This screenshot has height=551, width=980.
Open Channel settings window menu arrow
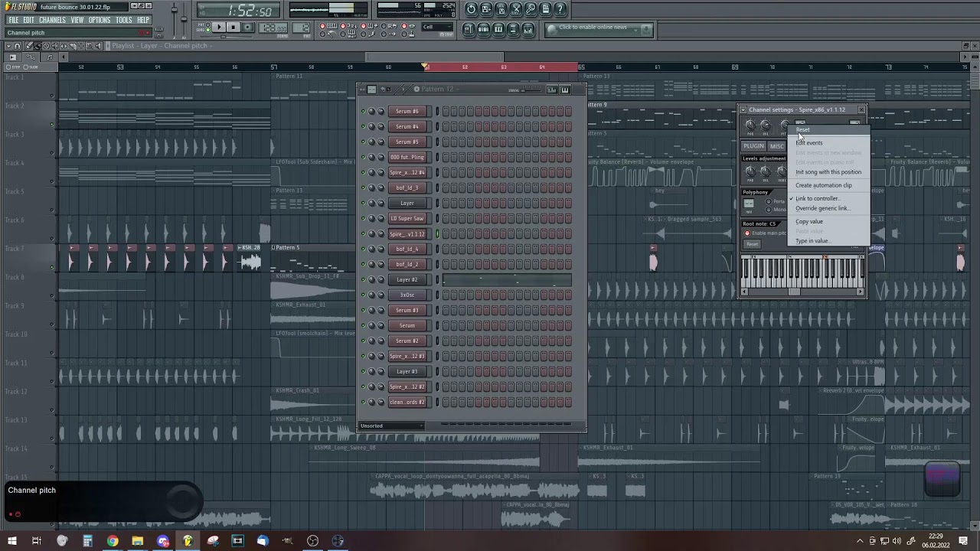[743, 109]
